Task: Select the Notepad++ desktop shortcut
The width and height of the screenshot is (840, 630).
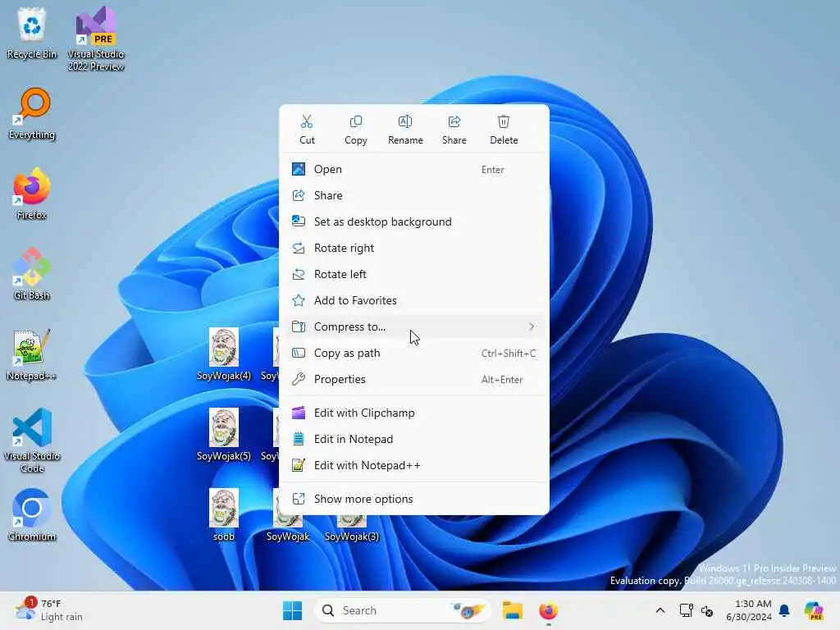Action: point(32,354)
